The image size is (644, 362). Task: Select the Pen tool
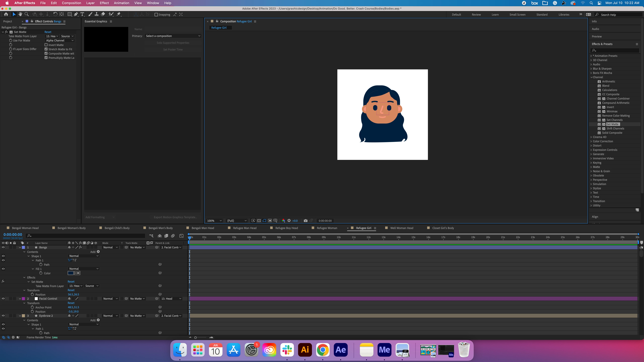[76, 14]
